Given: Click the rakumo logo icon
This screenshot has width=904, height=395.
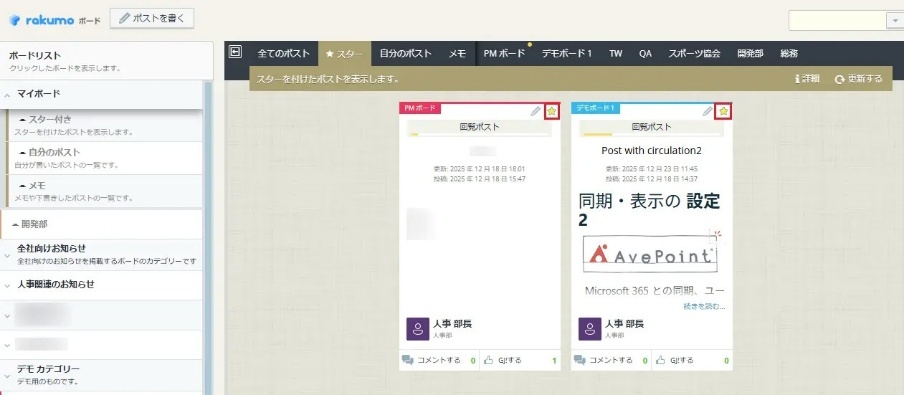Looking at the screenshot, I should point(15,20).
